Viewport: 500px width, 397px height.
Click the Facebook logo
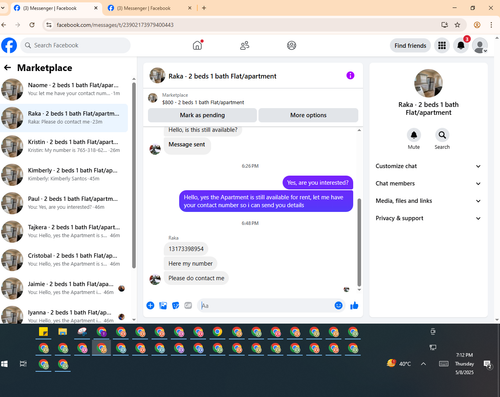9,45
